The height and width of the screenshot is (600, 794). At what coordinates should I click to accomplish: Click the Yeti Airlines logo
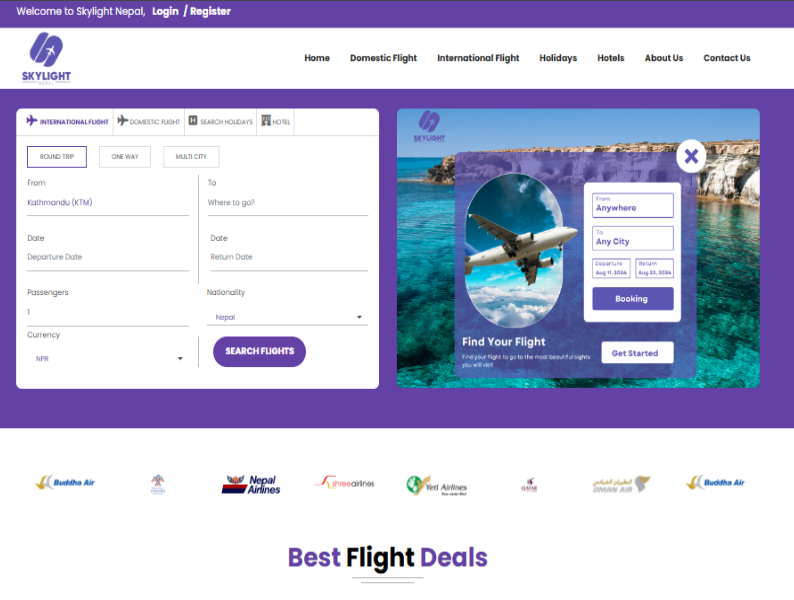(x=436, y=485)
